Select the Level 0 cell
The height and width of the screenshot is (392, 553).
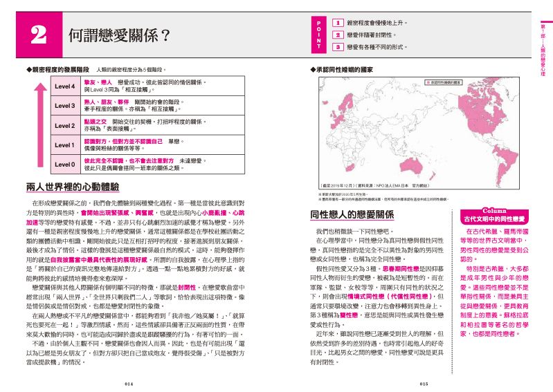65,164
